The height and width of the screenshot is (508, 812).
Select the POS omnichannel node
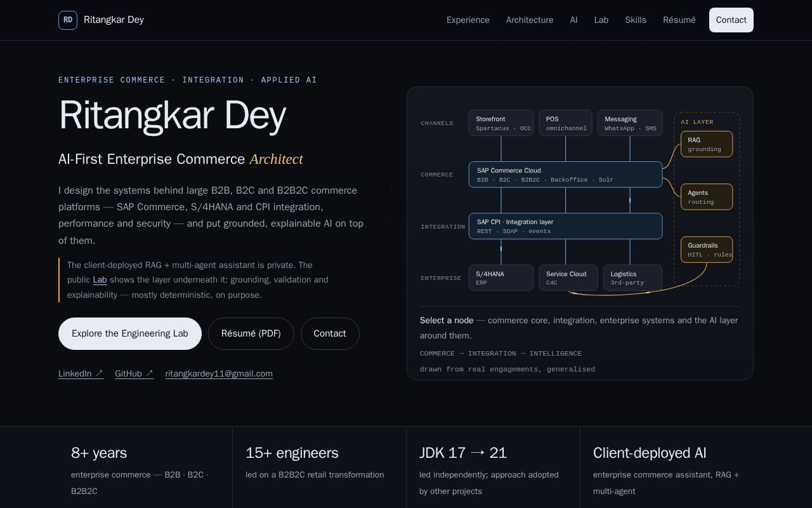point(566,123)
